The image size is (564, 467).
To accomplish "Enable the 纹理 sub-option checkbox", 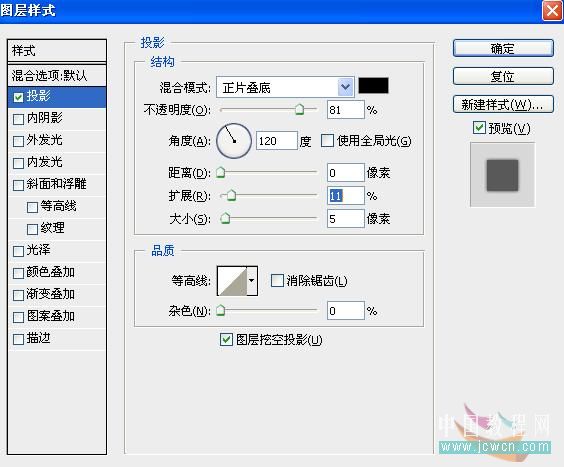I will [32, 229].
